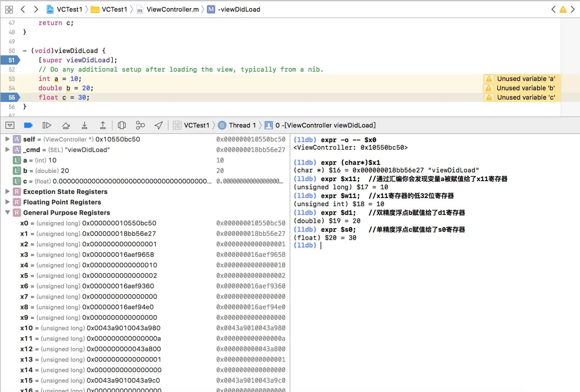Image resolution: width=580 pixels, height=392 pixels.
Task: Click the Unused variable 'c' warning
Action: click(522, 97)
